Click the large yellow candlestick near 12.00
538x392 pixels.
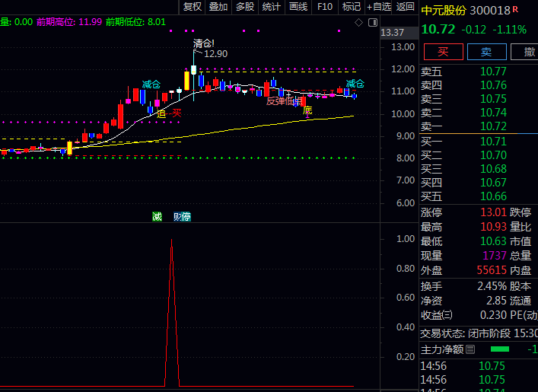tap(186, 81)
